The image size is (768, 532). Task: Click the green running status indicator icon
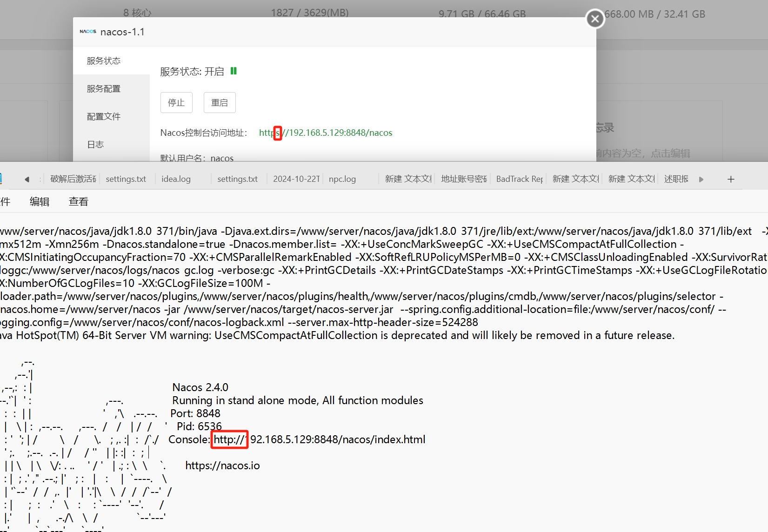[234, 71]
